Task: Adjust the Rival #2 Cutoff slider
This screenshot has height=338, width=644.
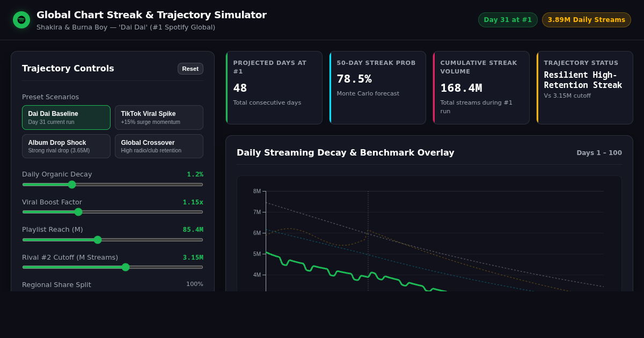Action: [113, 267]
